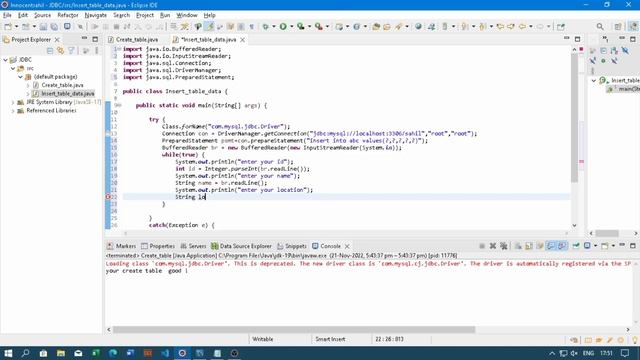
Task: Switch to the Markers tab
Action: click(x=121, y=246)
